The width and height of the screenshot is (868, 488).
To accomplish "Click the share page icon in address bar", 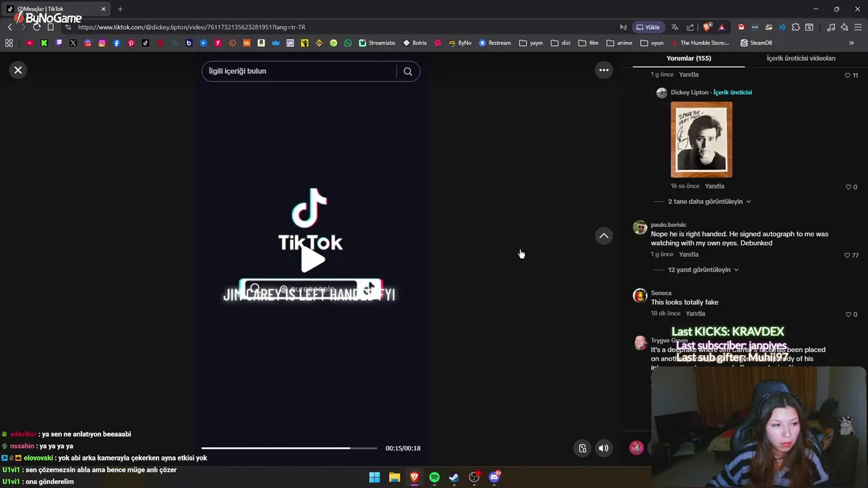I will click(690, 27).
